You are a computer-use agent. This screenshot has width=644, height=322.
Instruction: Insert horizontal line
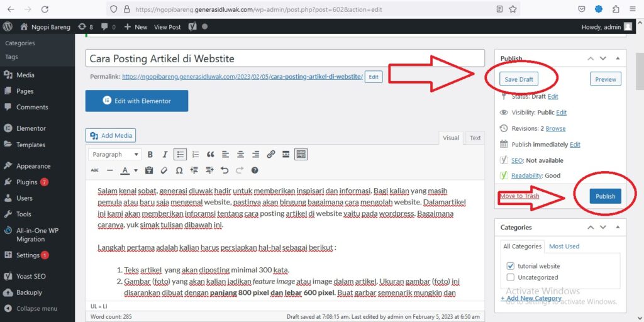[109, 170]
